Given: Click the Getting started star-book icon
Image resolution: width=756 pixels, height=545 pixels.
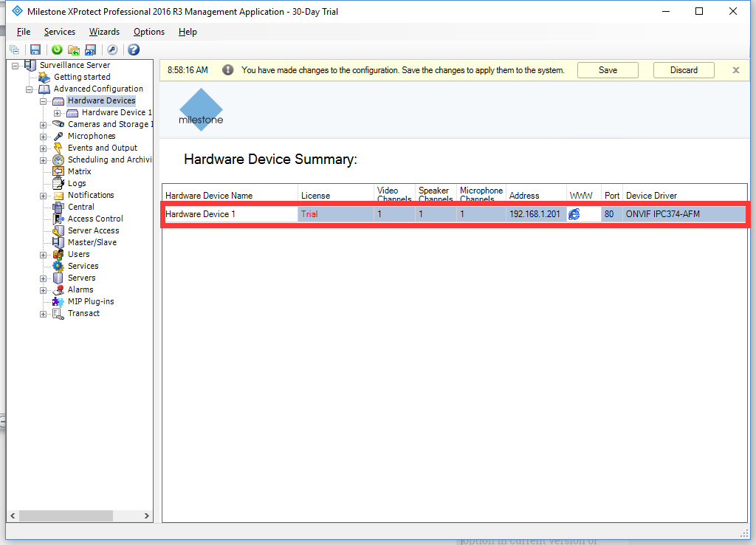Looking at the screenshot, I should pos(44,77).
